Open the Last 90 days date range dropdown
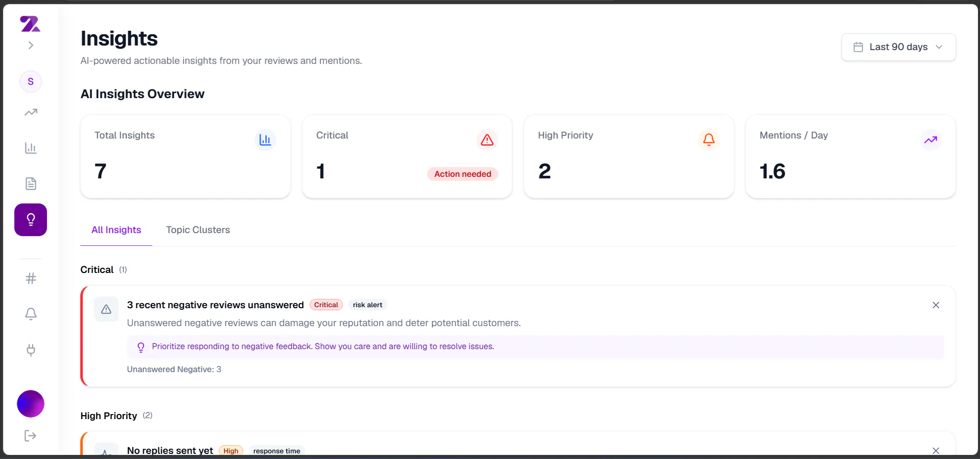Screen dimensions: 980x459 898,47
